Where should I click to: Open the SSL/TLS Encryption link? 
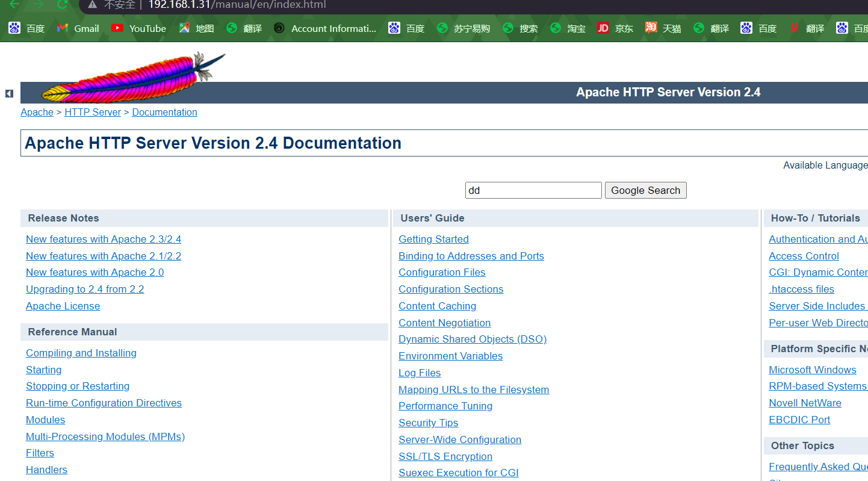[x=445, y=456]
